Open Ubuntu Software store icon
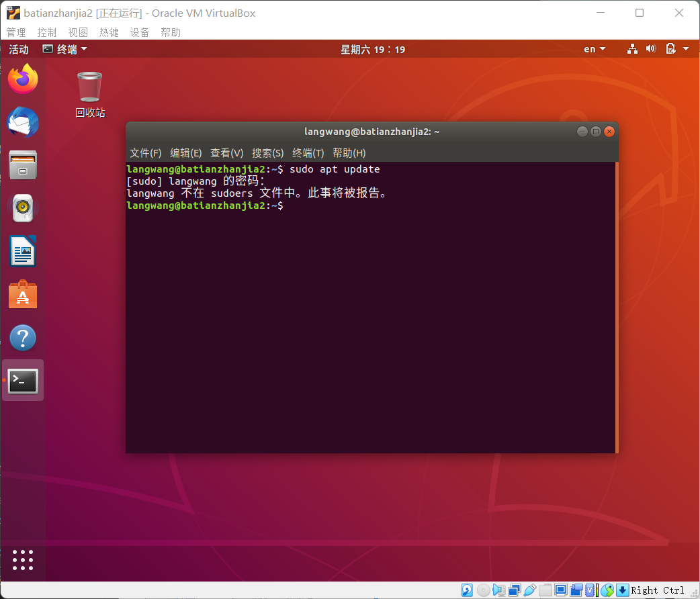Viewport: 700px width, 599px height. [23, 295]
